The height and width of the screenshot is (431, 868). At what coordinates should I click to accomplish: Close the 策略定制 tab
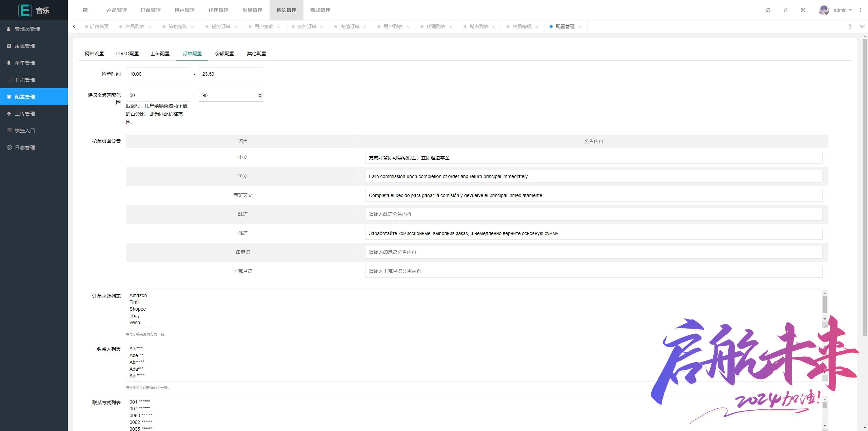[x=193, y=27]
